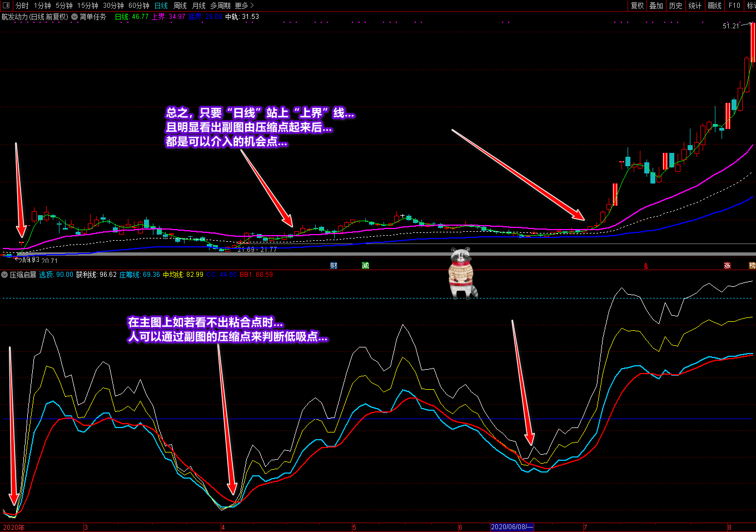Expand the 压缩启暴 sub-chart indicator dropdown

click(x=4, y=275)
